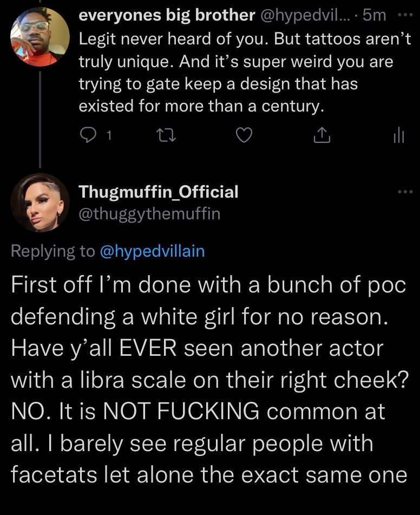420x515 pixels.
Task: Click the @thuggythemuffin handle
Action: tap(150, 213)
